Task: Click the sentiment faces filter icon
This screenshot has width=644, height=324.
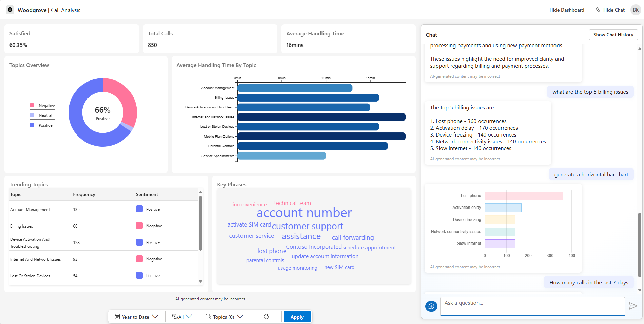Action: pos(175,317)
